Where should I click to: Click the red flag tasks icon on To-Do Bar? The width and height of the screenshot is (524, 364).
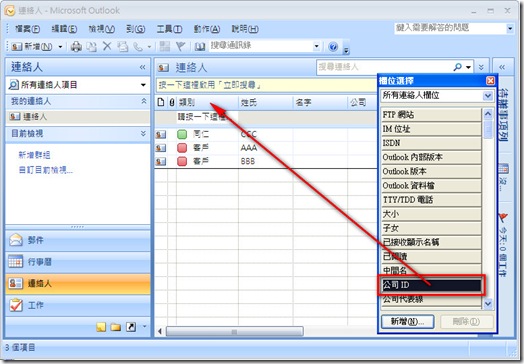[x=504, y=218]
